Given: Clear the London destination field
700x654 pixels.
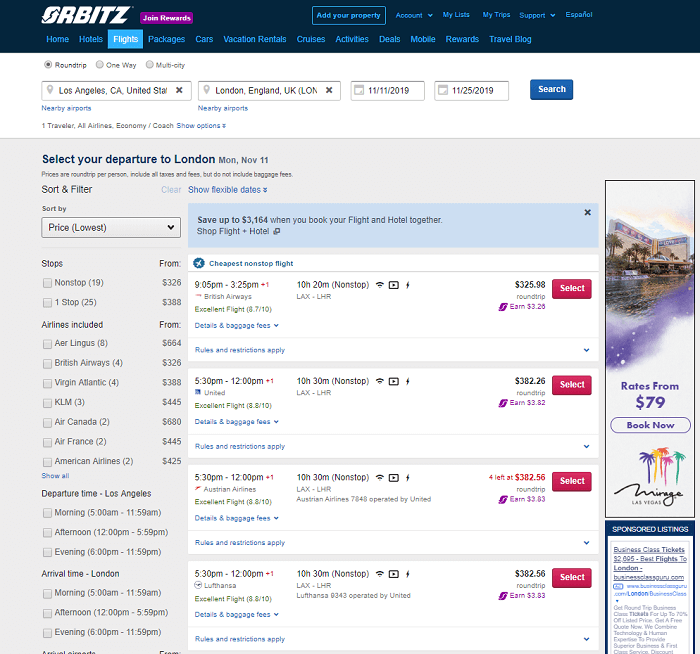Looking at the screenshot, I should tap(329, 90).
